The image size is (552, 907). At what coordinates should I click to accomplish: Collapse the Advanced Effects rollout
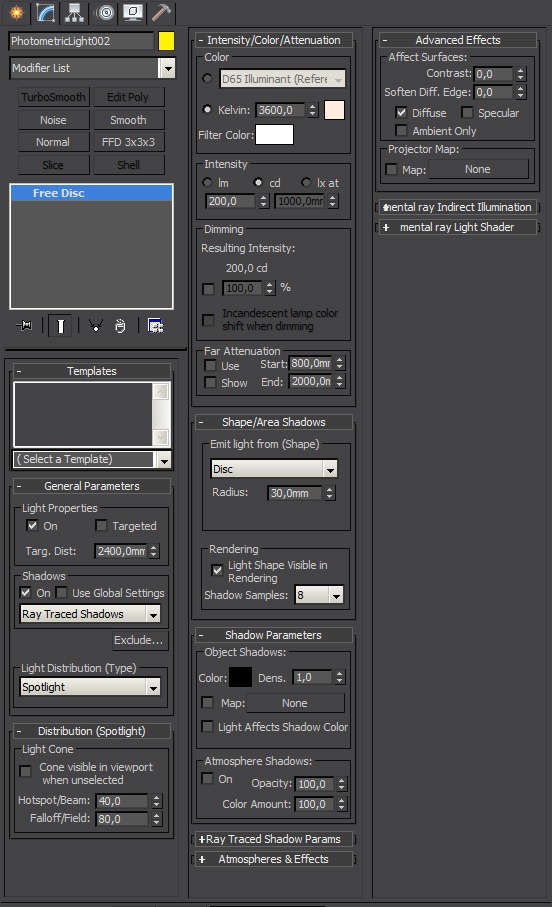click(x=458, y=40)
